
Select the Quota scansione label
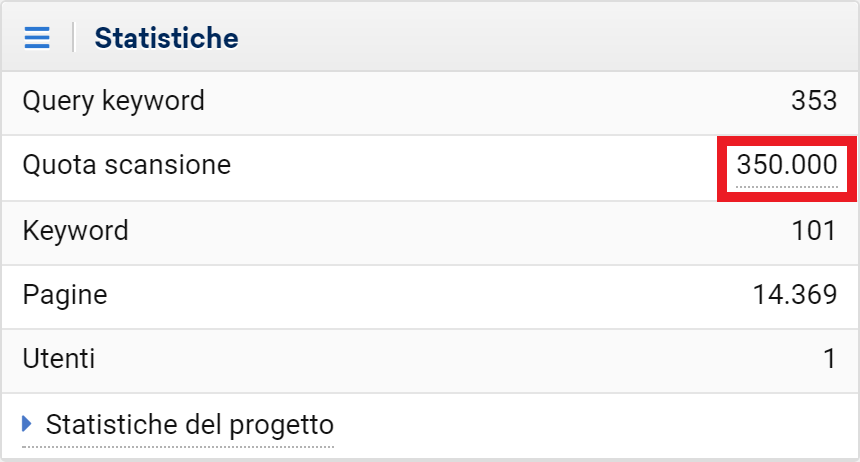pyautogui.click(x=126, y=165)
